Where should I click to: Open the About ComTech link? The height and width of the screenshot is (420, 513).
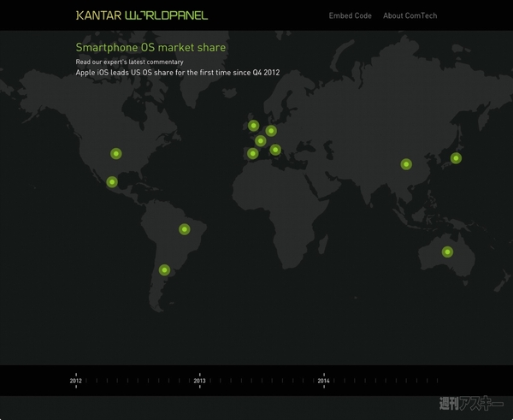[x=410, y=15]
